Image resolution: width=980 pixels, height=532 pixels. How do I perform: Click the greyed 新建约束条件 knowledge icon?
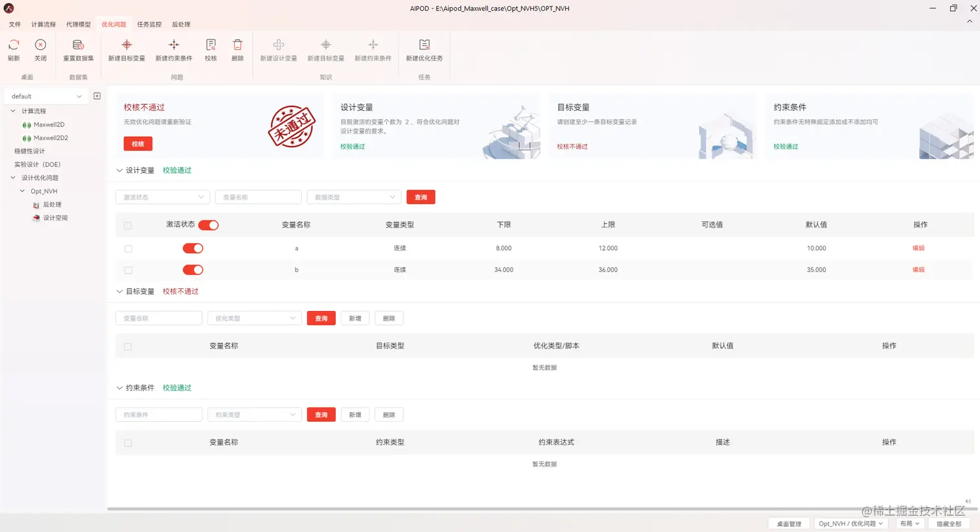tap(373, 45)
